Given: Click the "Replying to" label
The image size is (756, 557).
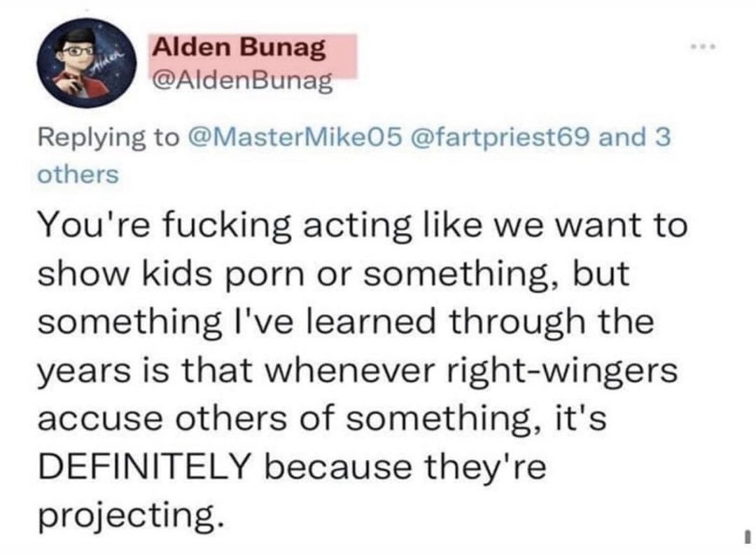Looking at the screenshot, I should point(107,136).
